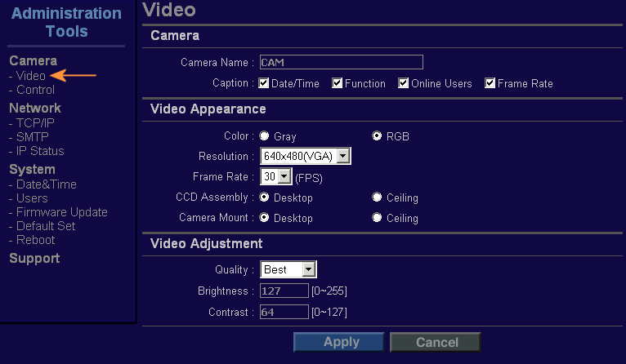Image resolution: width=626 pixels, height=364 pixels.
Task: Set CCD Assembly to Ceiling
Action: coord(377,197)
